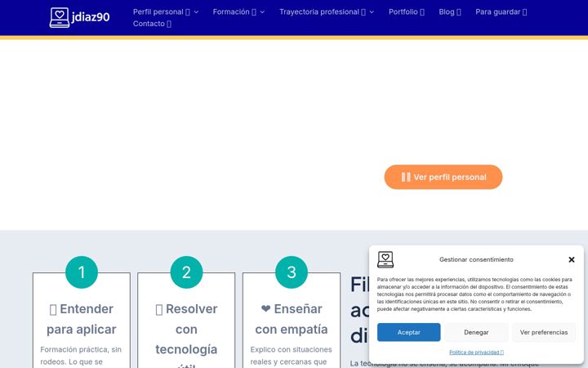Click the Gestionar consentimiento title text
This screenshot has width=588, height=368.
click(x=476, y=259)
